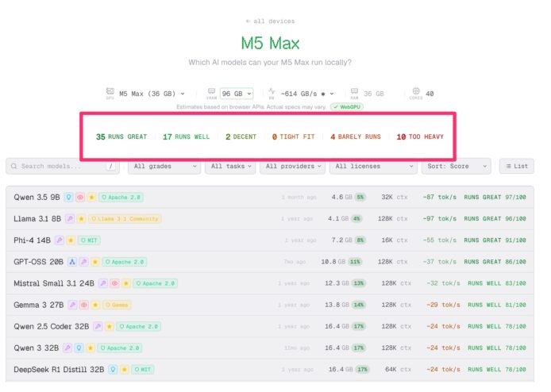Open the M5 Max (36 GB) device dropdown
Screen dimensions: 551x392
coord(152,94)
